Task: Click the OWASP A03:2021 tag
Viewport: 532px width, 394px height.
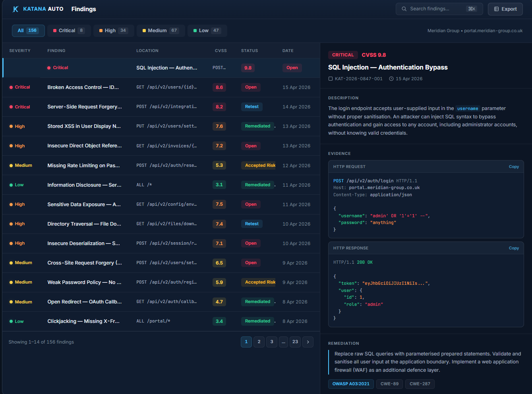Action: point(351,384)
